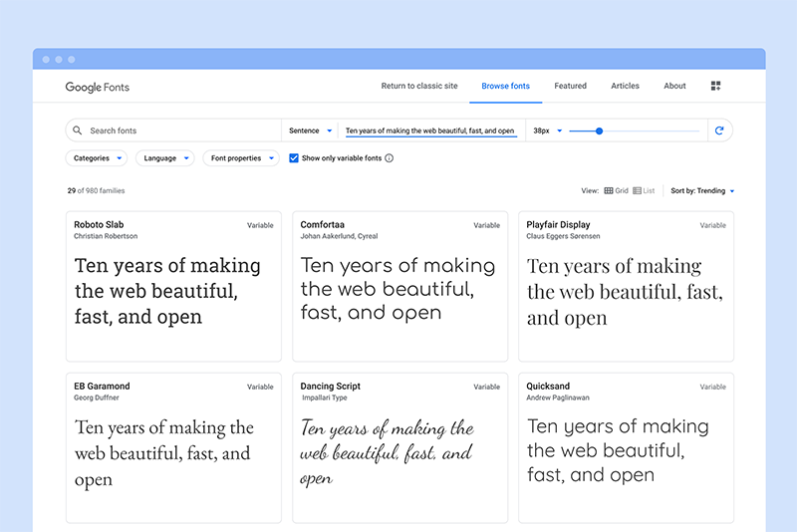Open the Sentence preview type dropdown
The image size is (797, 532).
(310, 131)
